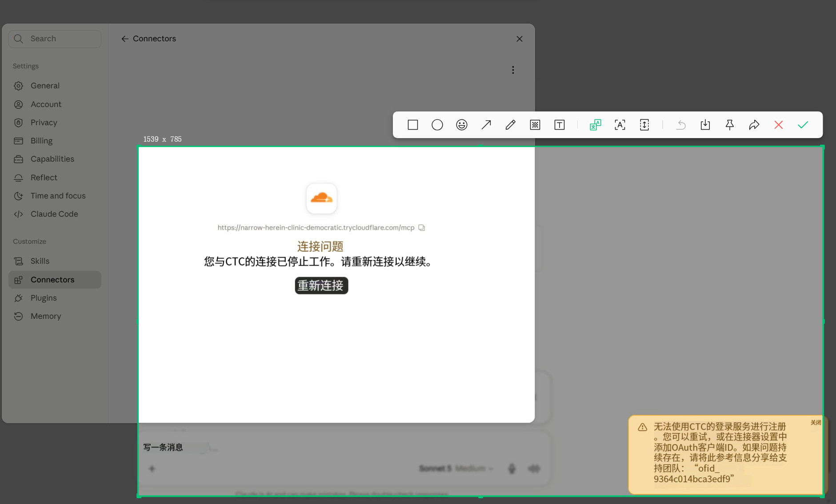836x504 pixels.
Task: Click into the settings Search field
Action: tap(55, 39)
